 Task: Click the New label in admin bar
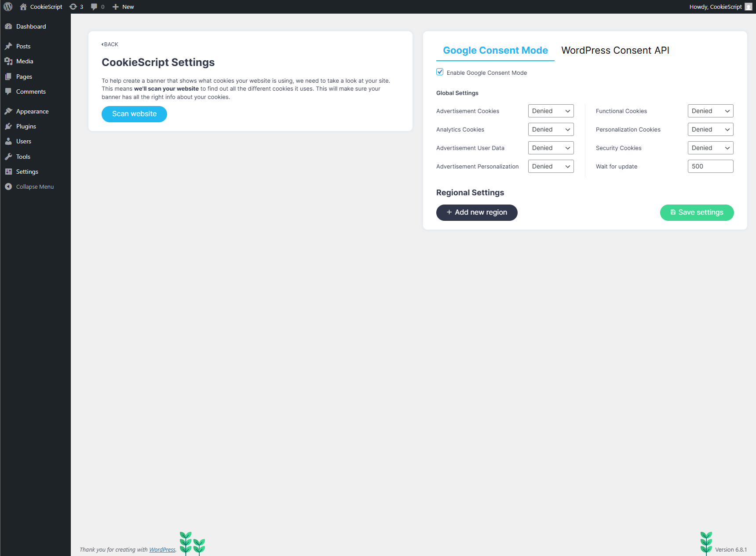click(x=128, y=7)
